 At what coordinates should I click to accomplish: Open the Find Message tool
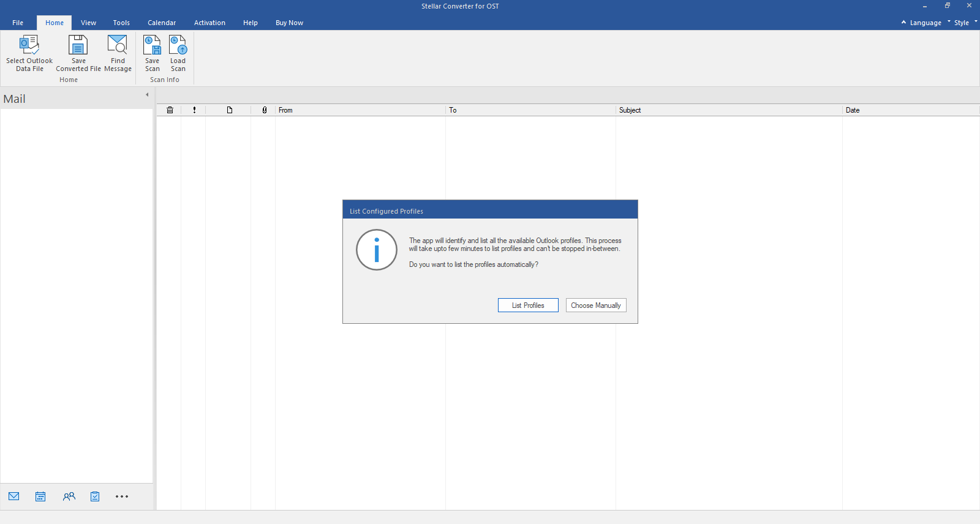coord(118,46)
